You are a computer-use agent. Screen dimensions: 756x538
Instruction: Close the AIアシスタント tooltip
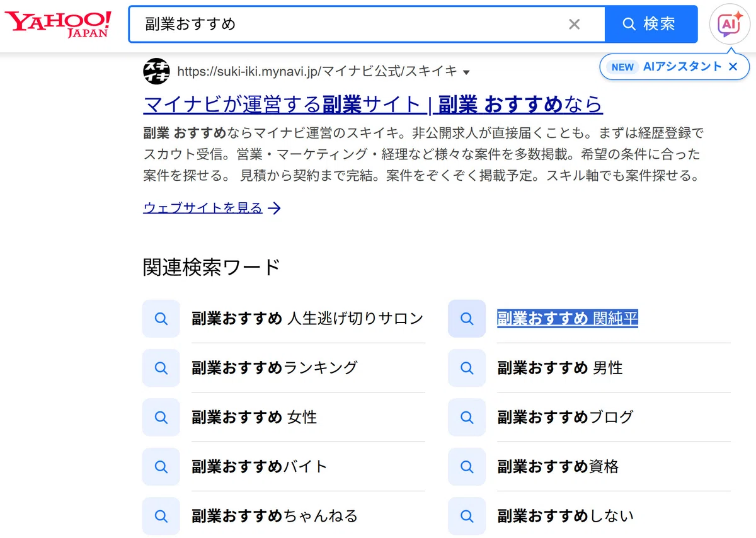(733, 67)
